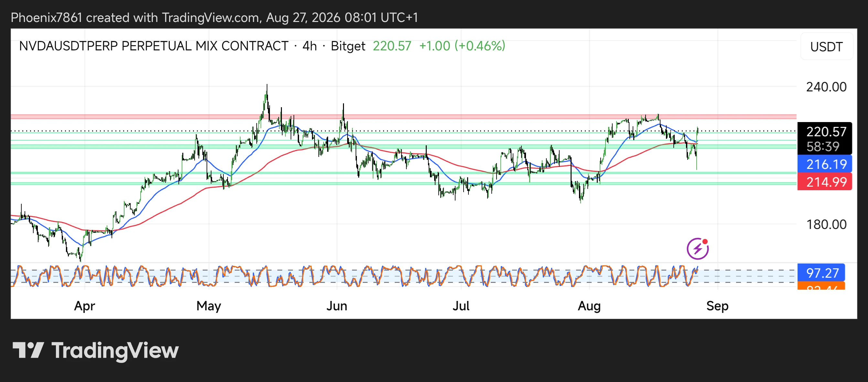Click the green 220.57 price in the header

click(x=392, y=46)
